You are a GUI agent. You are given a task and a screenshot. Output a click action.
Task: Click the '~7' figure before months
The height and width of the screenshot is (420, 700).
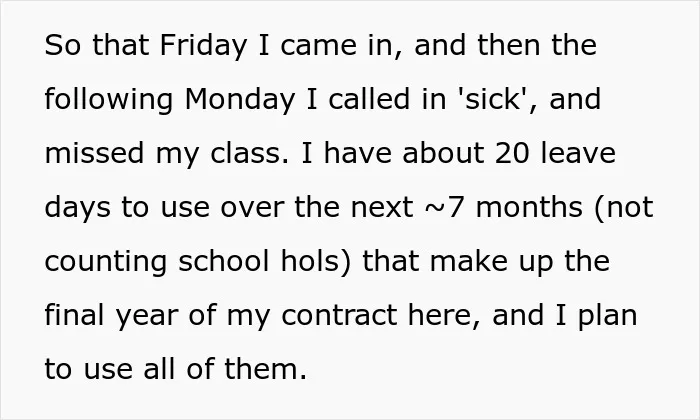[444, 208]
